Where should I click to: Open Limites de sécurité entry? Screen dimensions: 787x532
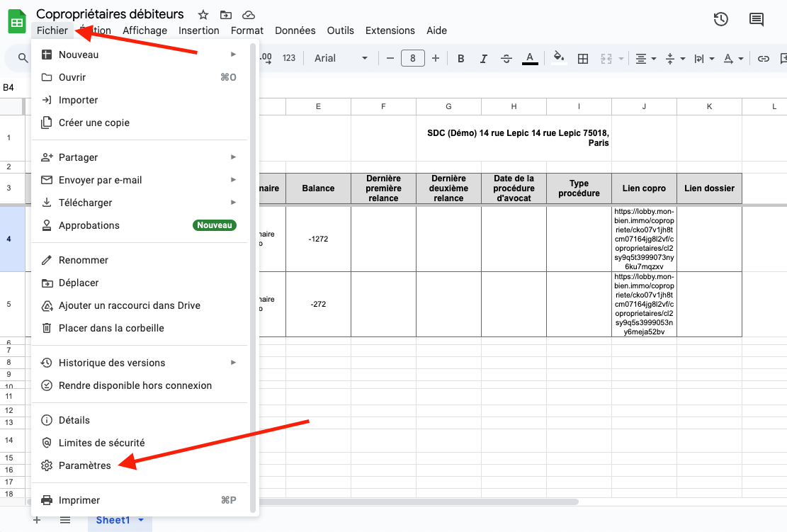(x=140, y=443)
